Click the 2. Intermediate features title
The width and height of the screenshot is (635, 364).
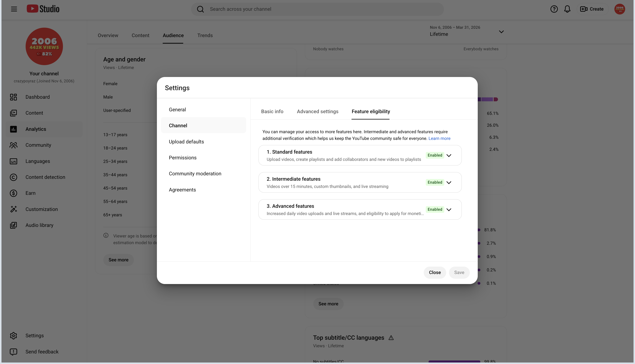[x=294, y=179]
